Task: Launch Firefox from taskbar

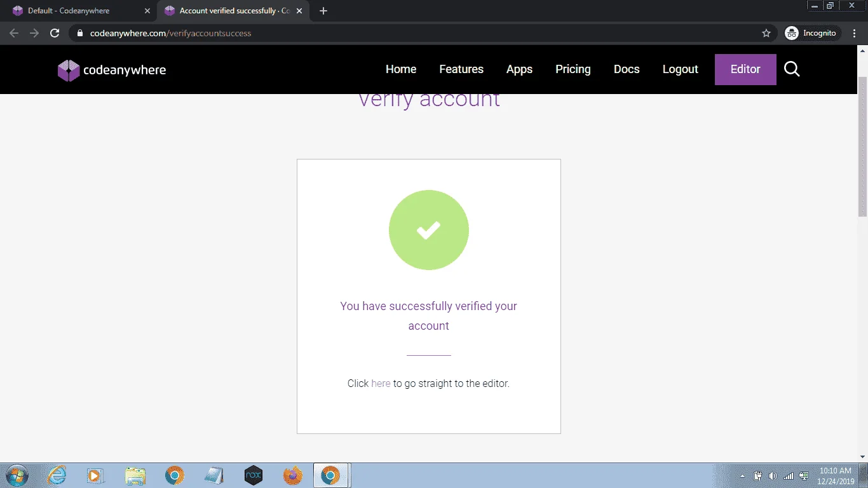Action: point(293,475)
